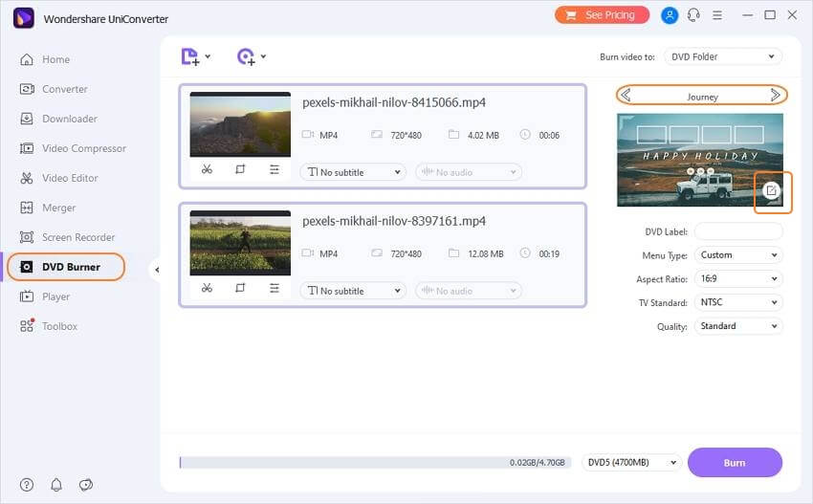
Task: Open the Add Files dropdown arrow
Action: click(x=208, y=56)
